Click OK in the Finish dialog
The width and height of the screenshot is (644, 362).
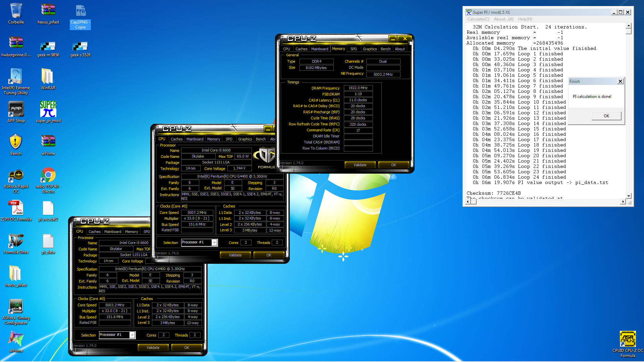click(606, 116)
